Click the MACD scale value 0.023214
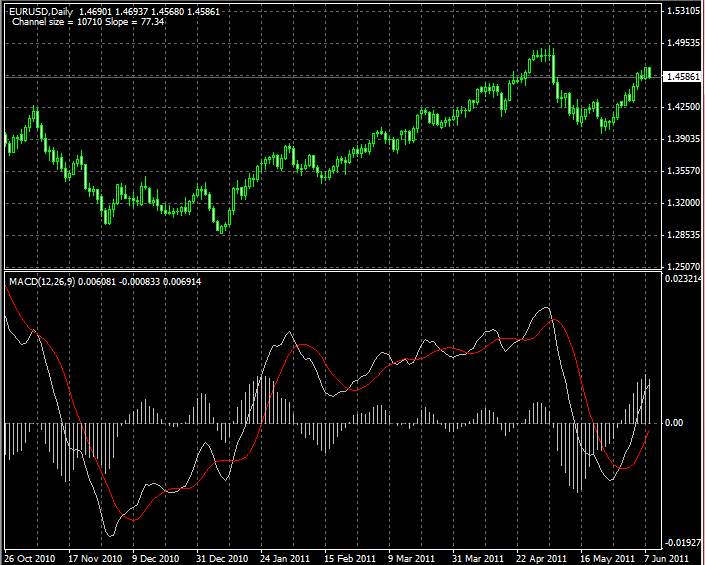705x565 pixels. coord(684,279)
